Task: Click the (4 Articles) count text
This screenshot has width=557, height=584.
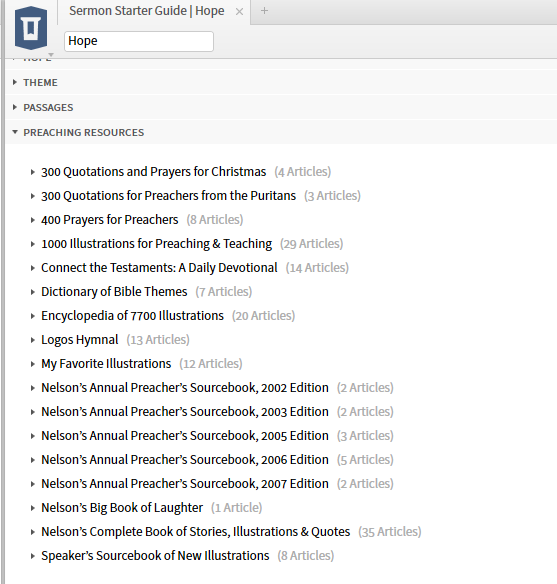Action: tap(303, 172)
